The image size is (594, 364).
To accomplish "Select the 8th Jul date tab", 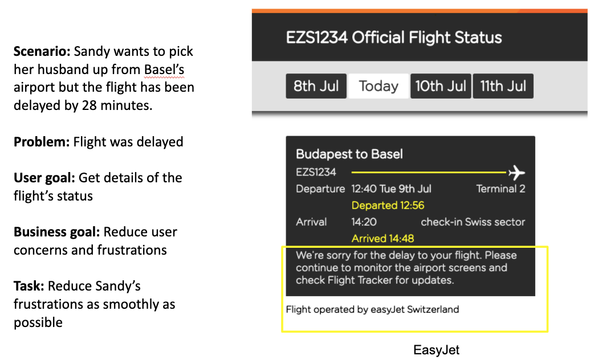I will (316, 87).
